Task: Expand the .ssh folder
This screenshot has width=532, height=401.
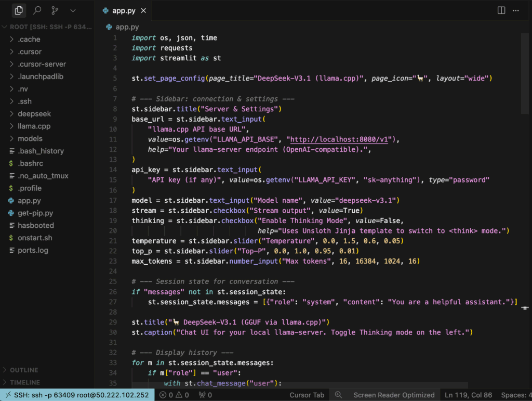Action: [x=47, y=101]
